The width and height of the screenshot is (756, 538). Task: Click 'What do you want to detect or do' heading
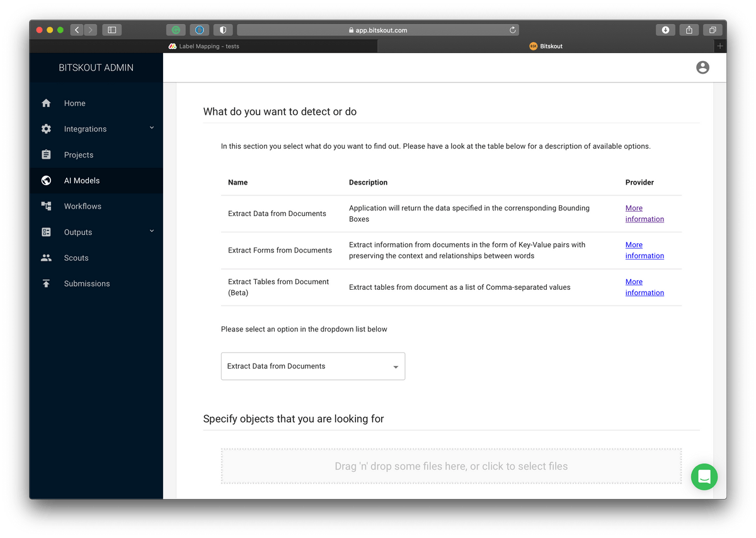click(280, 112)
